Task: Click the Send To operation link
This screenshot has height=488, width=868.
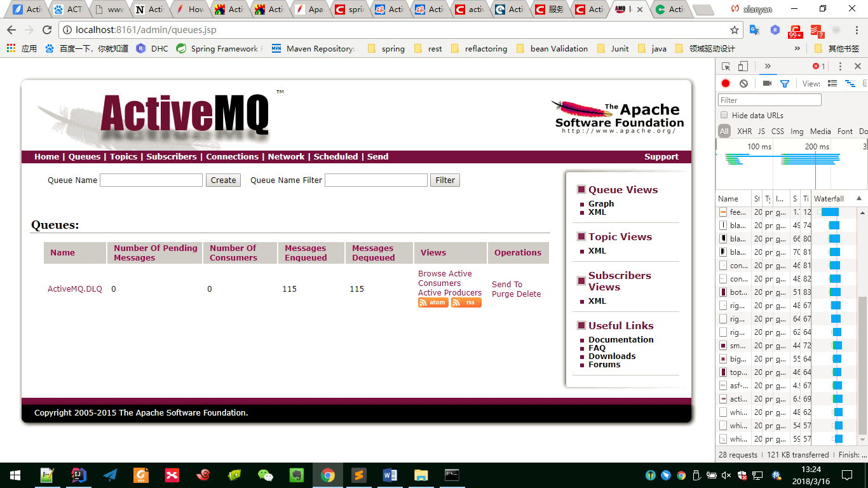Action: (x=507, y=284)
